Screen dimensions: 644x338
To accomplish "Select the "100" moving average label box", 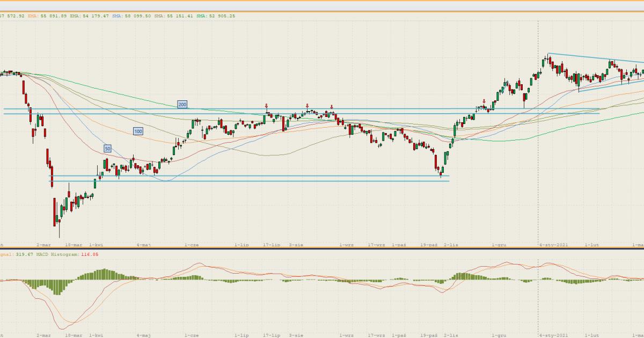I will (x=138, y=131).
